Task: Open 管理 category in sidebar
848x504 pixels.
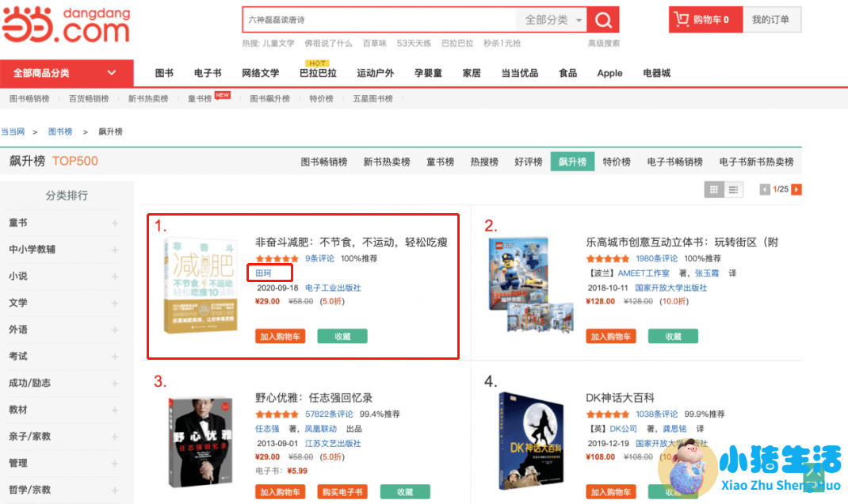Action: 18,463
